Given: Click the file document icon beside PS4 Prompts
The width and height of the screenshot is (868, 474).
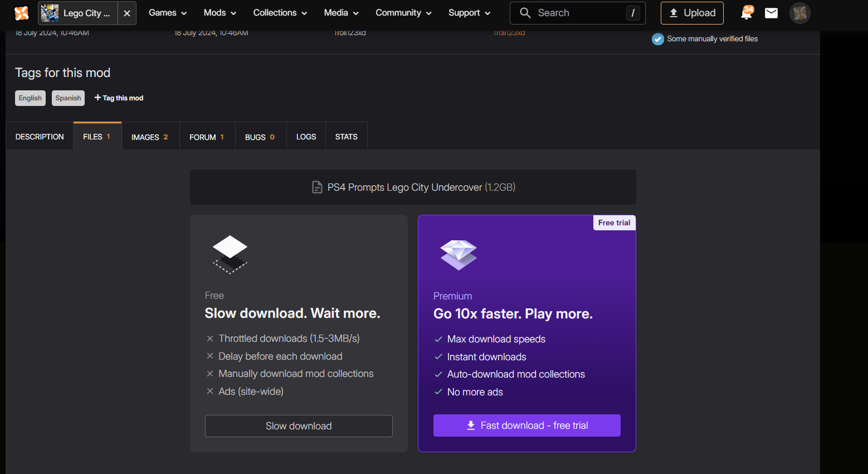Looking at the screenshot, I should coord(317,187).
